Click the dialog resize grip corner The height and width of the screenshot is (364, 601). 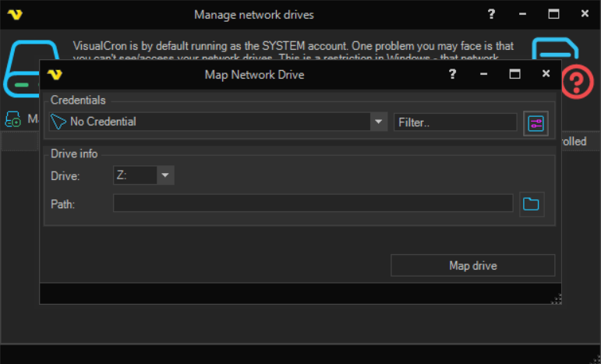[557, 299]
